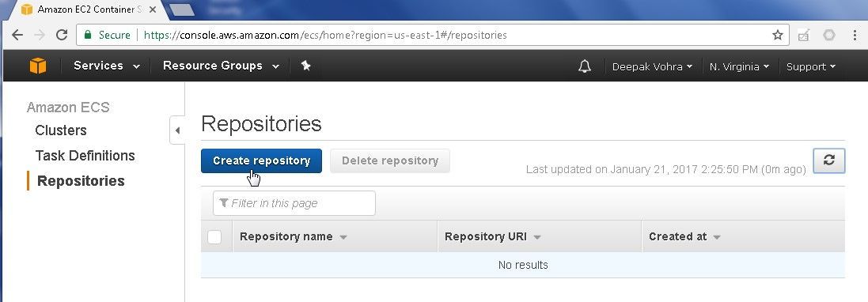Go back using the browser back arrow
The image size is (868, 302).
(17, 35)
